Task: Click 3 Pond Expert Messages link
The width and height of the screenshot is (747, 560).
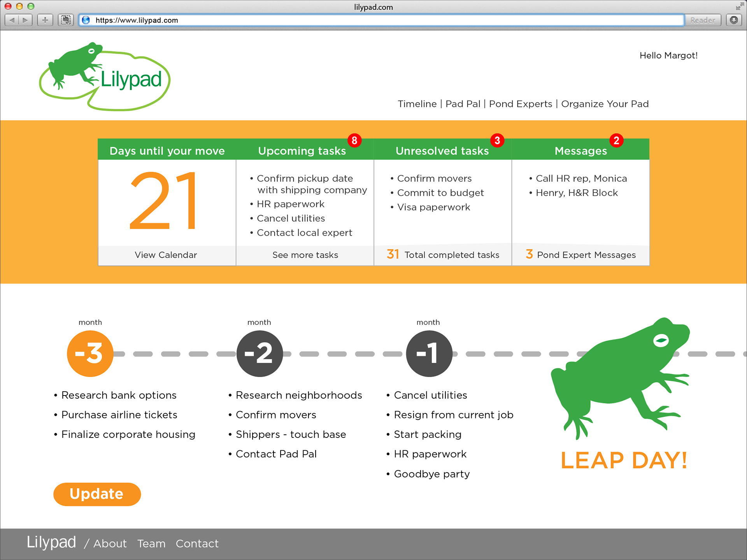Action: tap(580, 255)
